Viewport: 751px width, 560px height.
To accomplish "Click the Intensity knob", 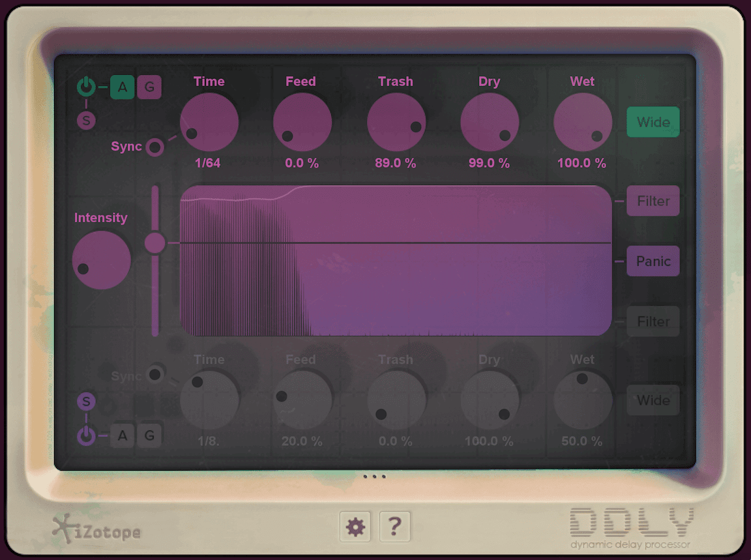I will pos(102,260).
